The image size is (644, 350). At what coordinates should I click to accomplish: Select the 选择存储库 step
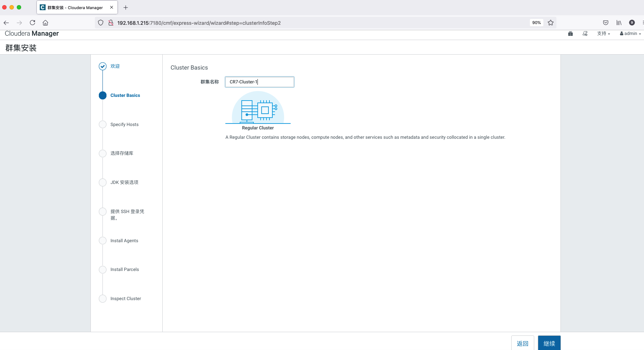tap(122, 153)
